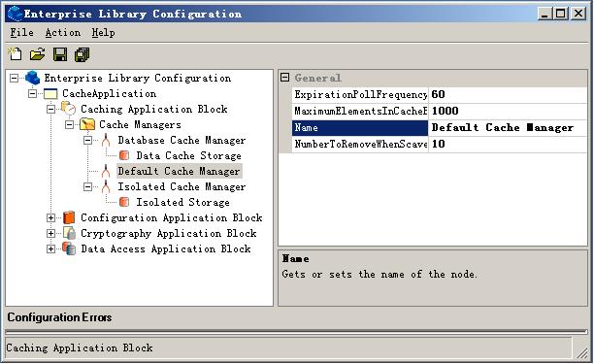Click the Cache Managers folder icon

87,124
